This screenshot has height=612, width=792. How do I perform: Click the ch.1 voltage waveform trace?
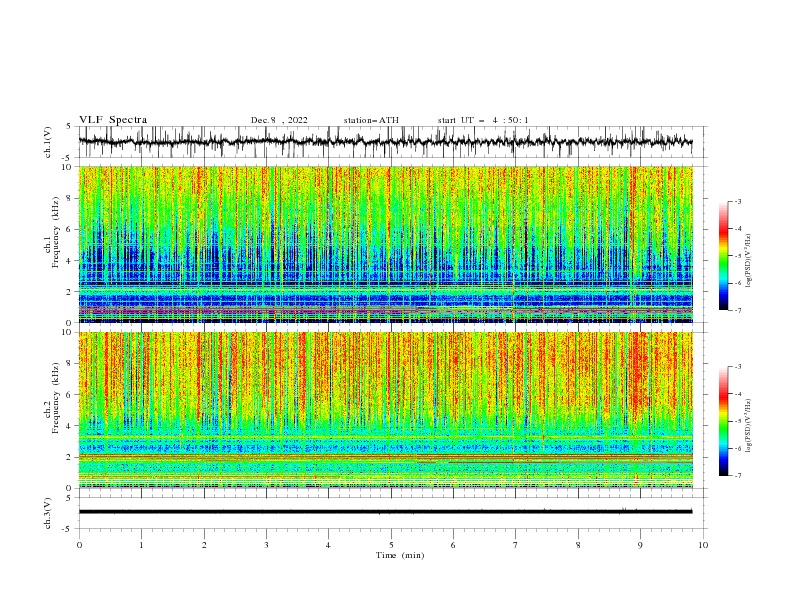(x=385, y=142)
